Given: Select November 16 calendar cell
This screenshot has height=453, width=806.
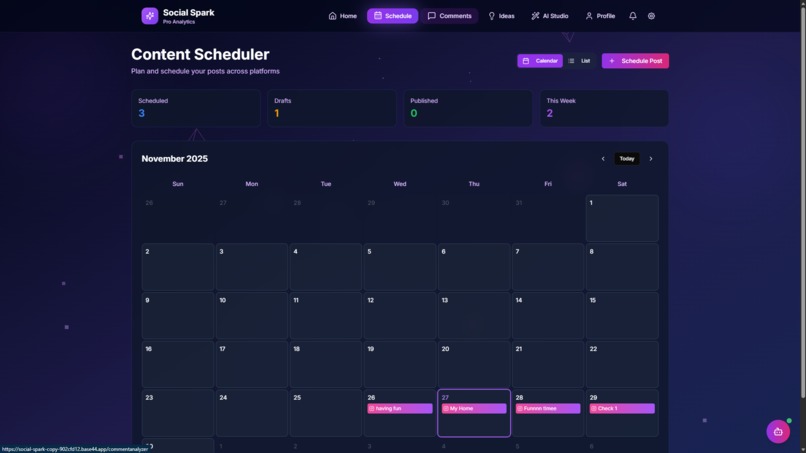Looking at the screenshot, I should click(178, 364).
